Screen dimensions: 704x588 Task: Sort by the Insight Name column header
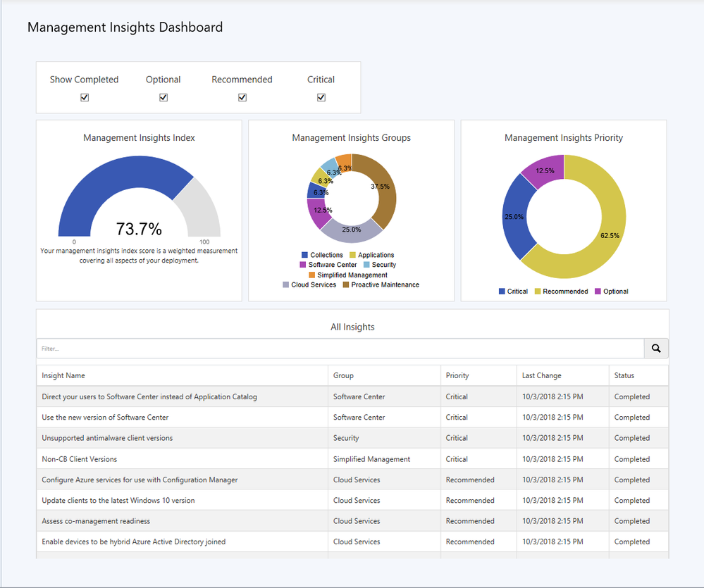63,375
